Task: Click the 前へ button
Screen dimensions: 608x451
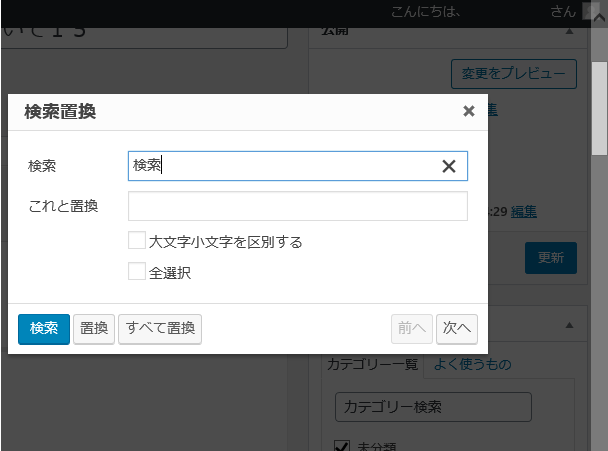Action: (x=411, y=328)
